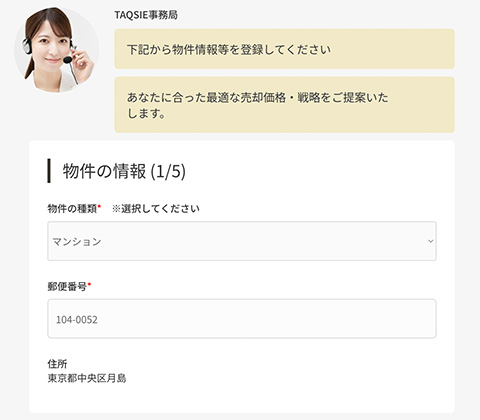The height and width of the screenshot is (420, 480).
Task: Click the 物件の種類 field label
Action: (72, 209)
